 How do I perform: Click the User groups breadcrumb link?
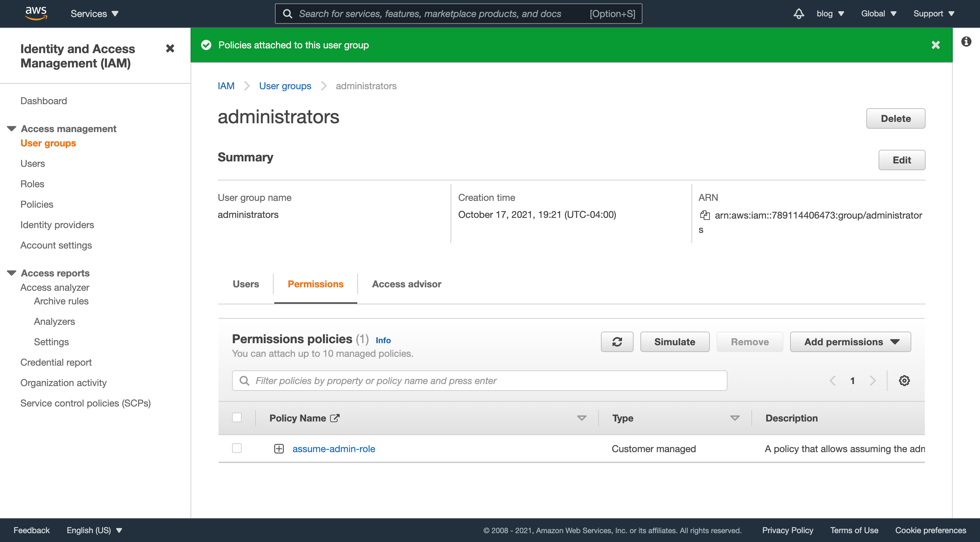pyautogui.click(x=285, y=86)
